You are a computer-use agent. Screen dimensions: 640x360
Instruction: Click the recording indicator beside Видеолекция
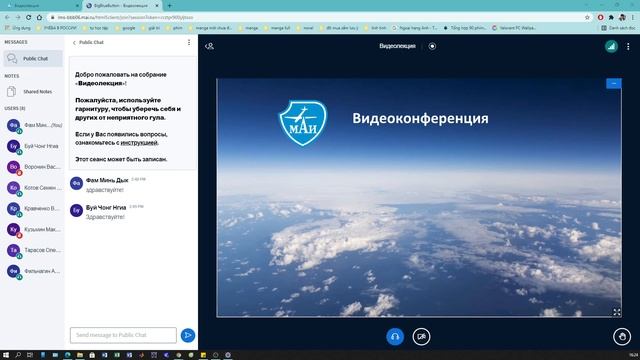click(x=432, y=46)
